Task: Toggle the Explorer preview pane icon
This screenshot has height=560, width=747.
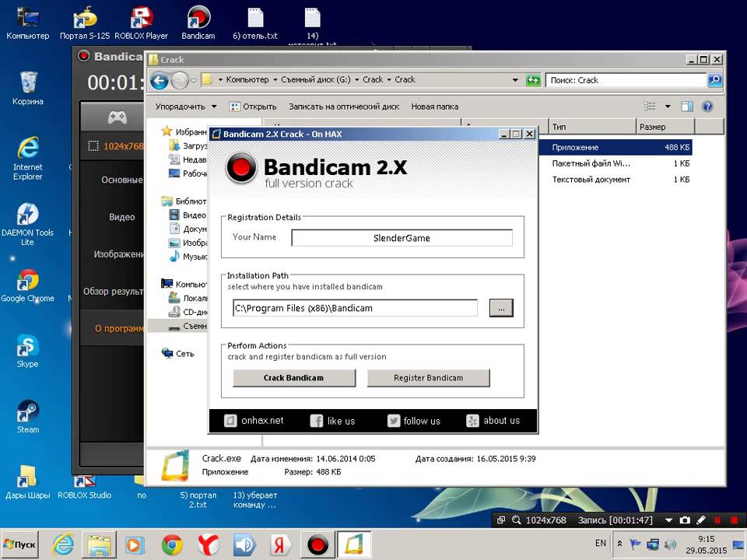Action: point(687,107)
